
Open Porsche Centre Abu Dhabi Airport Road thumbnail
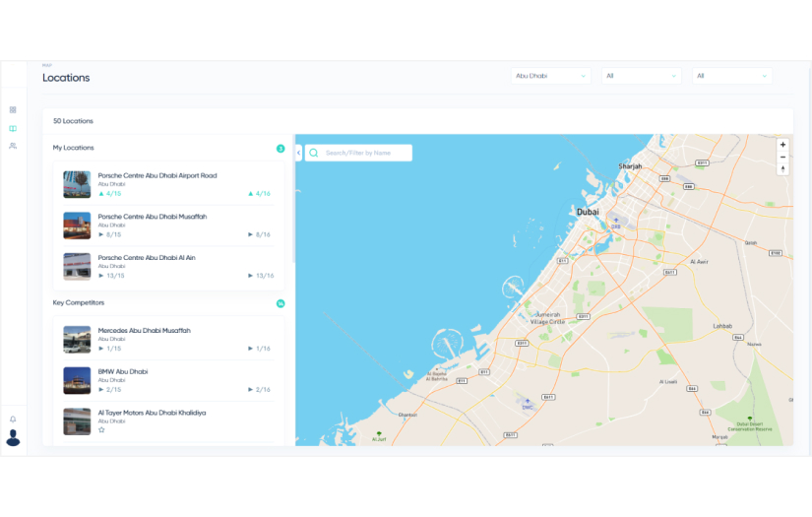click(x=77, y=184)
